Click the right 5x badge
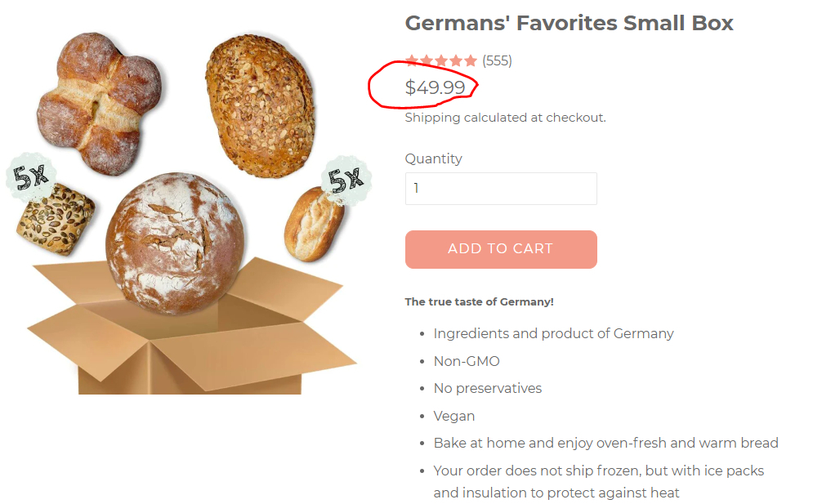The width and height of the screenshot is (822, 504). pos(346,177)
